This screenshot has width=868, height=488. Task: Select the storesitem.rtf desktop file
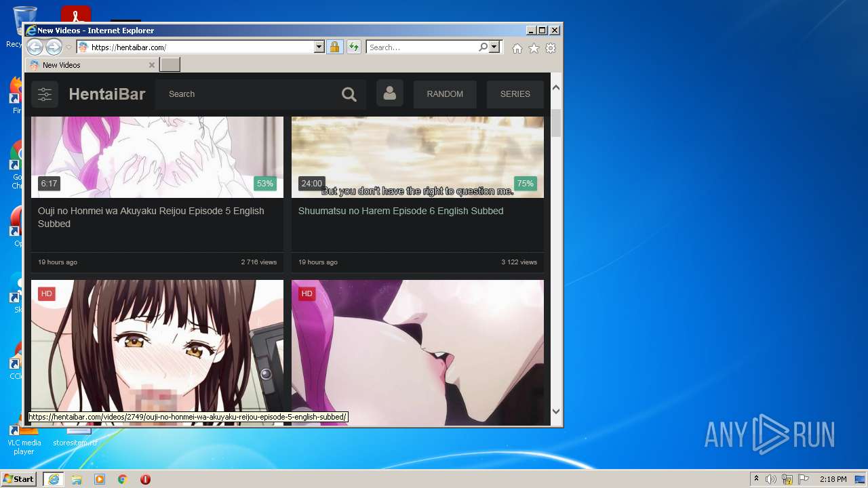point(75,439)
